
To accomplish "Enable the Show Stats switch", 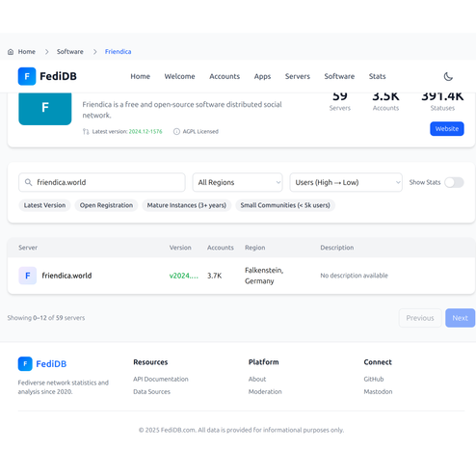I will coord(454,182).
